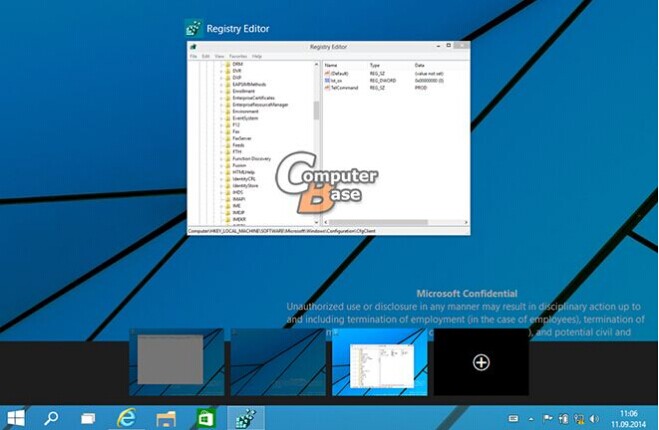The width and height of the screenshot is (659, 430).
Task: Click folder icon of Feeds key
Action: pyautogui.click(x=228, y=145)
